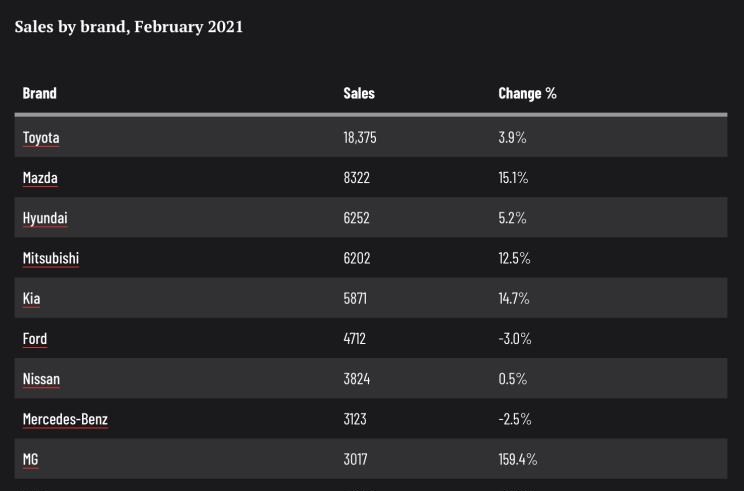Screen dimensions: 744x491
Task: Open the Mazda brand link
Action: (40, 178)
